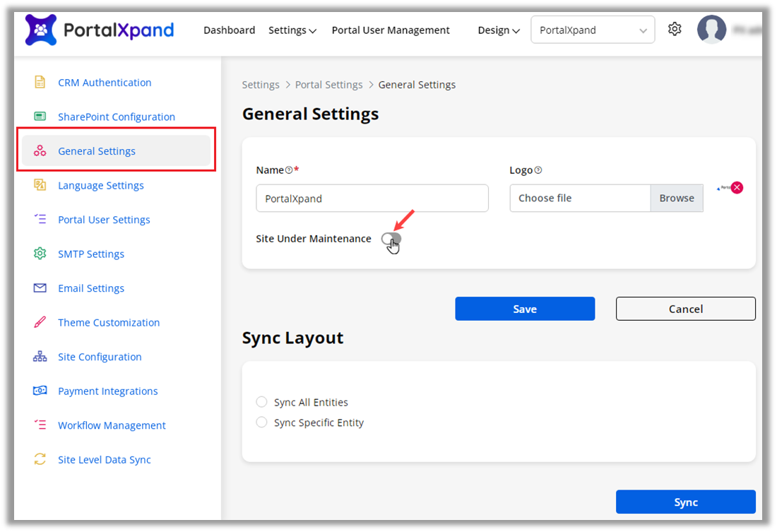The height and width of the screenshot is (532, 777).
Task: Expand the Design menu dropdown
Action: click(x=498, y=30)
